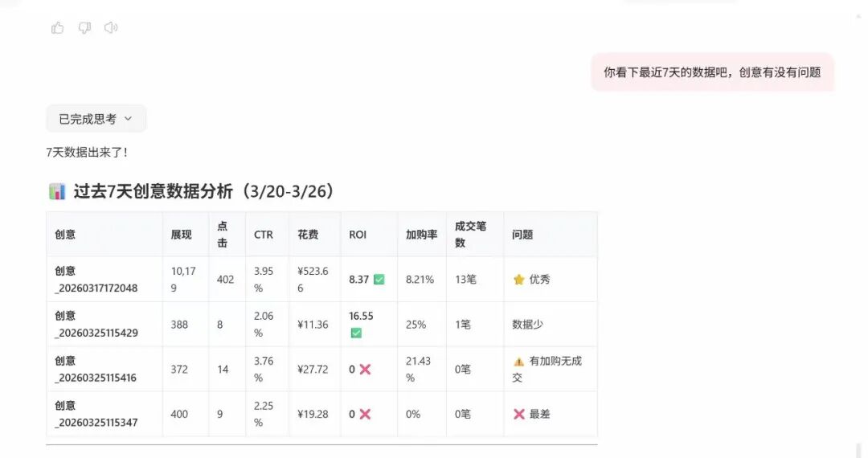Click the warning icon beside 有加购无成交

(519, 362)
